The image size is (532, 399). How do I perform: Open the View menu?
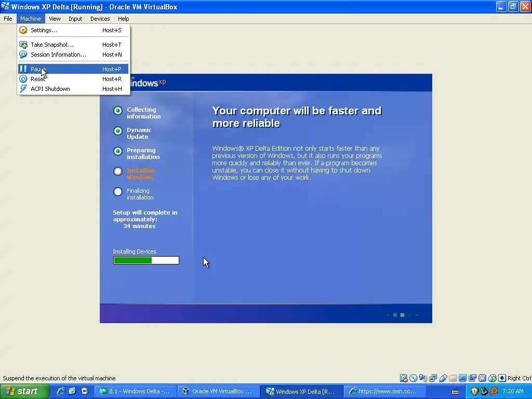54,19
